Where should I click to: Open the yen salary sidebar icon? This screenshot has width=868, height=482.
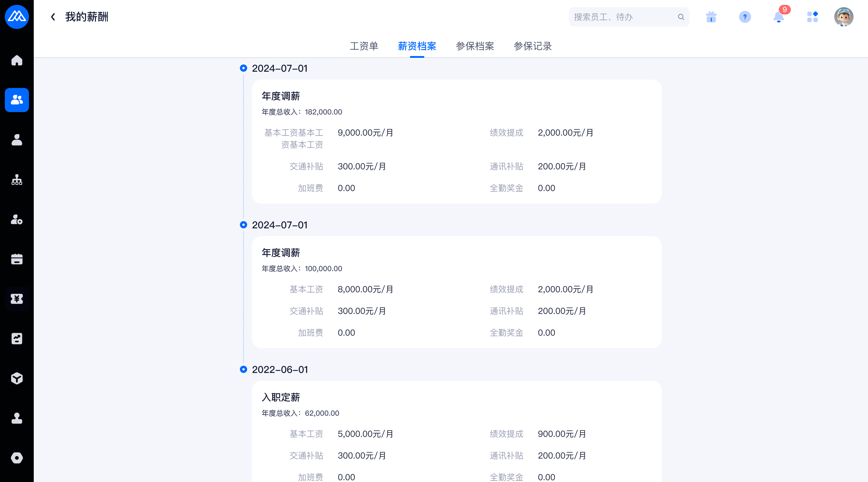click(x=17, y=299)
